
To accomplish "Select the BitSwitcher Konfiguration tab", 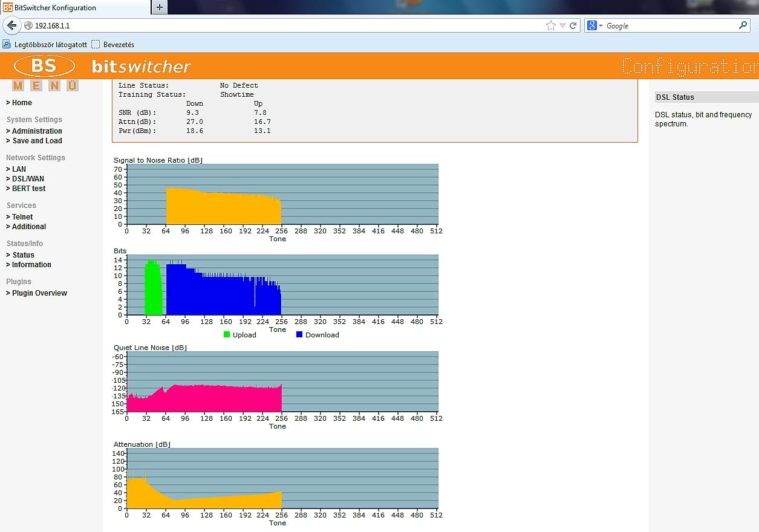I will point(75,7).
